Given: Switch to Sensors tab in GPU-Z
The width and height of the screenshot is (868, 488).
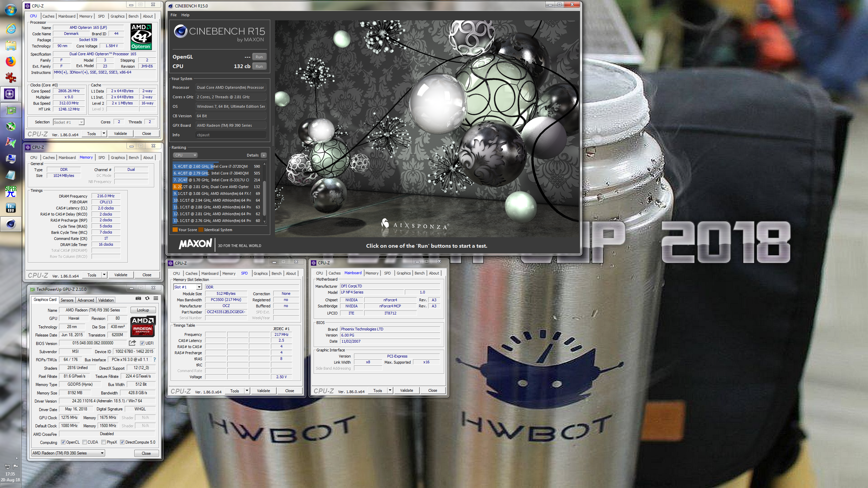Looking at the screenshot, I should tap(67, 300).
